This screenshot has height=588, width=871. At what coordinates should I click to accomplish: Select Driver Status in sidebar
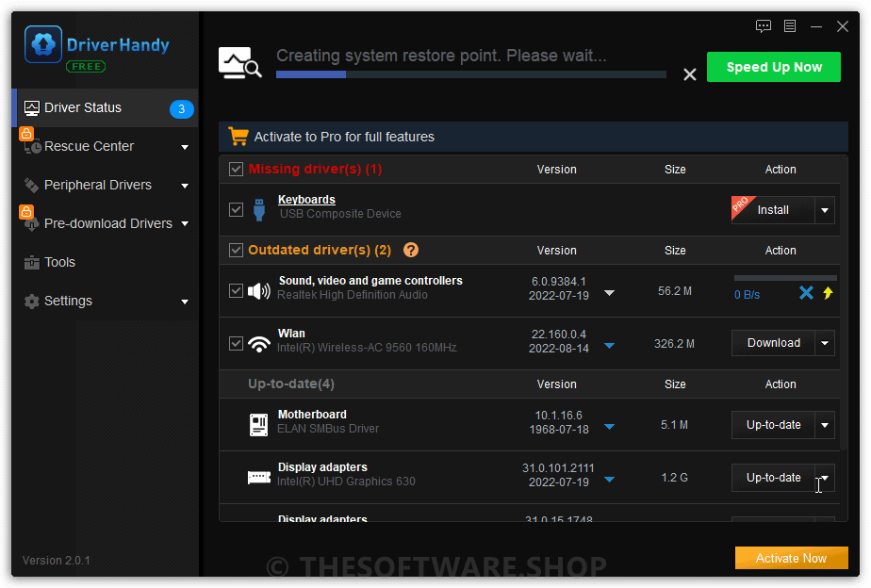[x=105, y=107]
